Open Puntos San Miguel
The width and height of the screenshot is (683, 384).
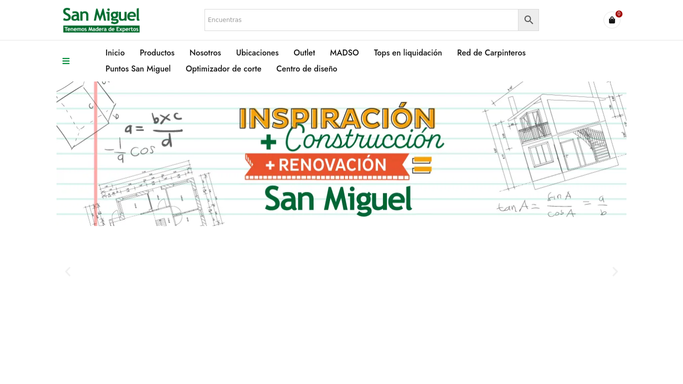click(138, 69)
